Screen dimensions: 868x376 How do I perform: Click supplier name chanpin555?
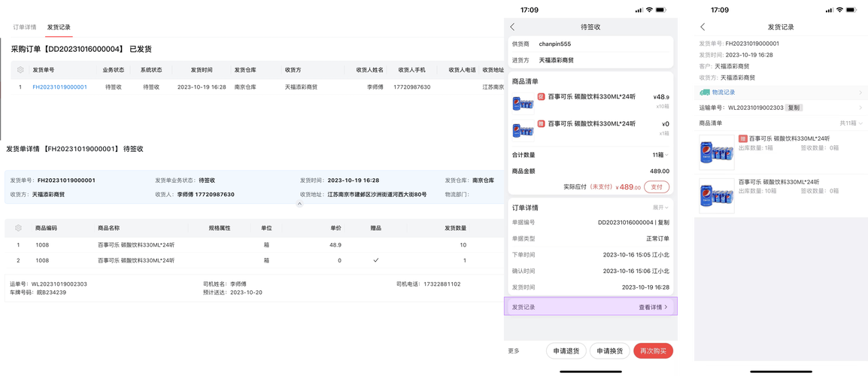pos(554,44)
